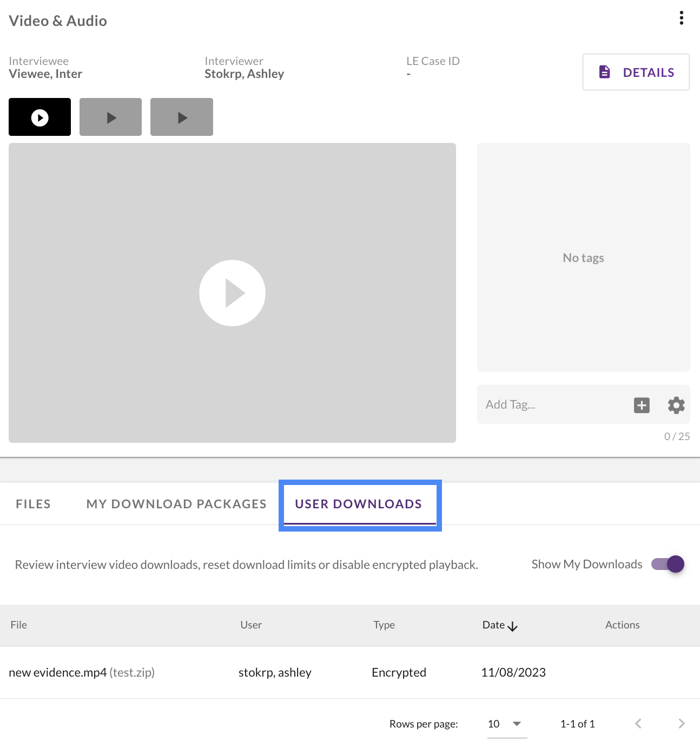Click the Details button
Image resolution: width=700 pixels, height=747 pixels.
tap(636, 71)
